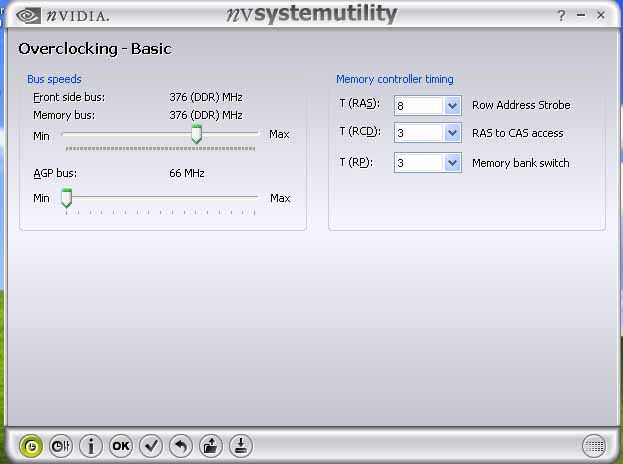Save profile with download-to-disk icon
Image resolution: width=623 pixels, height=464 pixels.
(241, 446)
